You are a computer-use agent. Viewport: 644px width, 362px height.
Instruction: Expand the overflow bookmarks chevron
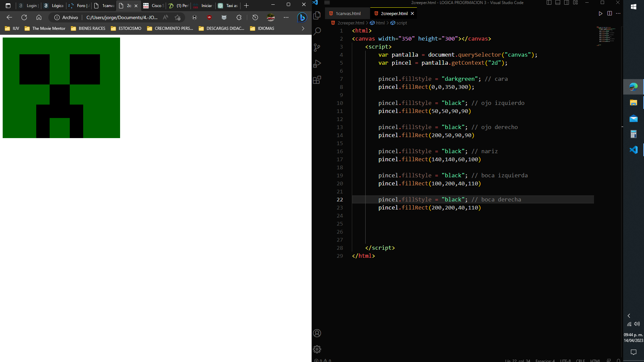[303, 28]
